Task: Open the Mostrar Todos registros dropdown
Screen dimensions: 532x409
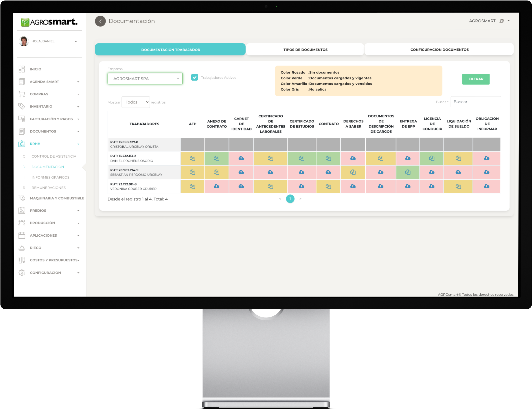Action: 136,102
